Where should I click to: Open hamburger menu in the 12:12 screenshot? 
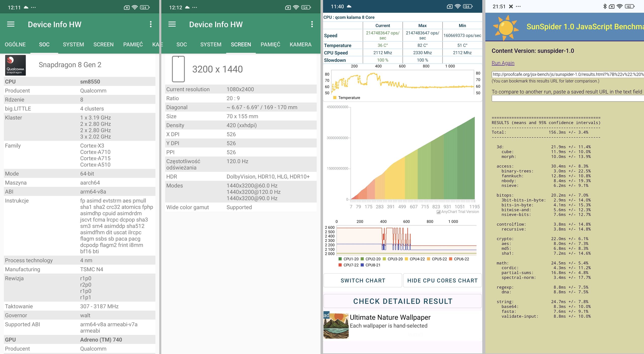tap(172, 24)
